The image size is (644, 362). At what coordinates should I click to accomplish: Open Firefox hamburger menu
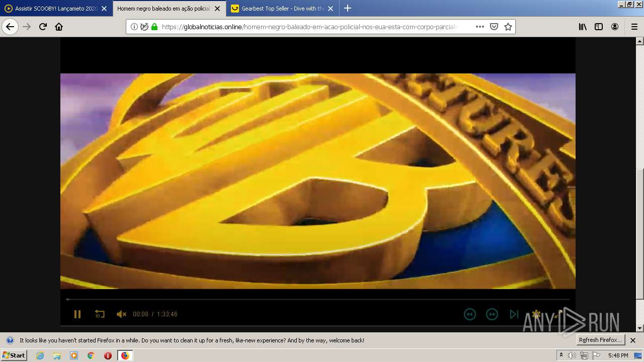pos(634,27)
